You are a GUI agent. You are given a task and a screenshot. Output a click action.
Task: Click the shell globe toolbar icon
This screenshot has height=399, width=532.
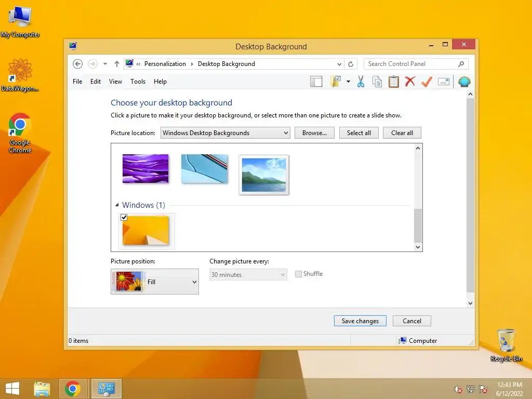(x=464, y=82)
